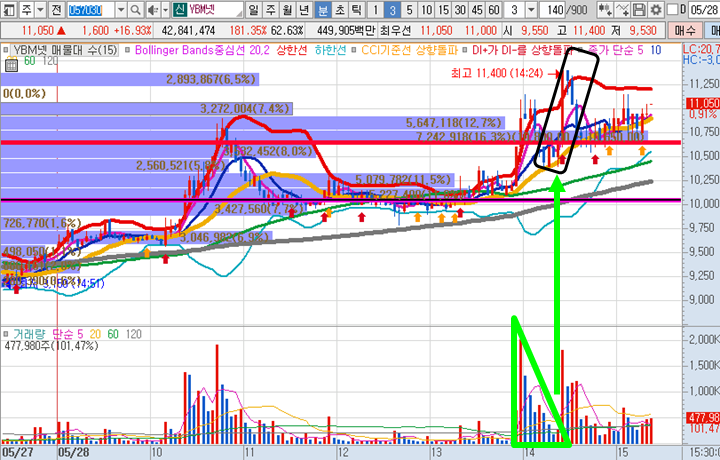
Task: Select the 30 minute interval
Action: coord(460,10)
